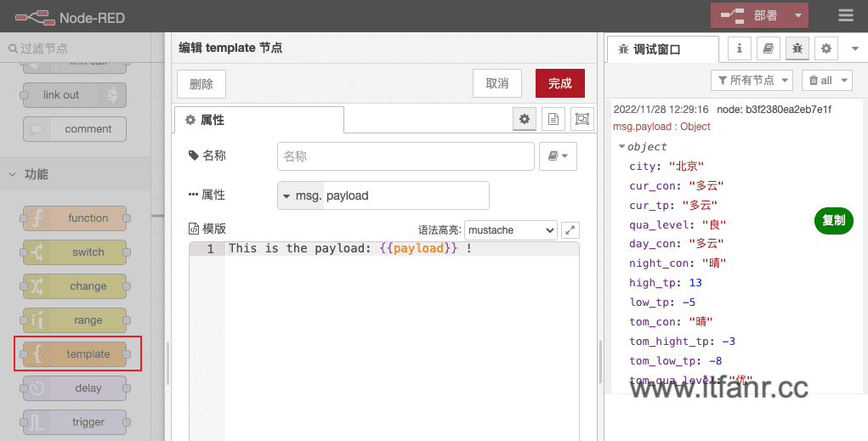This screenshot has height=441, width=868.
Task: Select the range palette node
Action: [75, 320]
